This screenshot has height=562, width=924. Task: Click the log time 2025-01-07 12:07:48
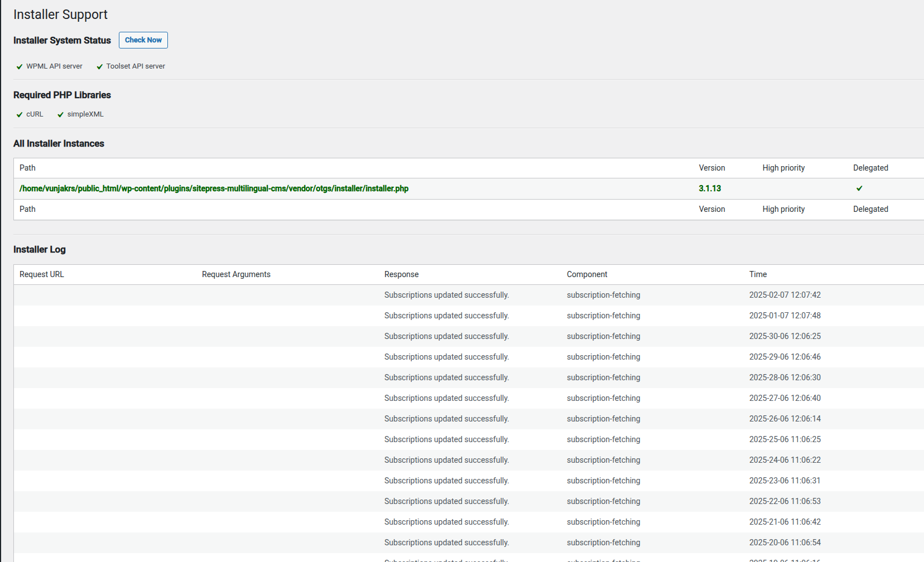pos(785,316)
